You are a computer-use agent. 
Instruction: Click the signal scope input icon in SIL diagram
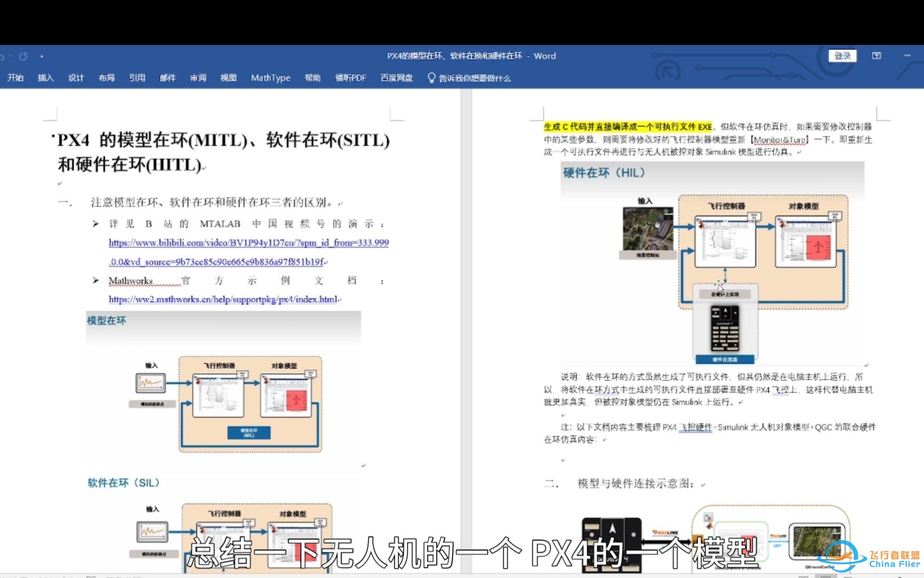tap(152, 532)
